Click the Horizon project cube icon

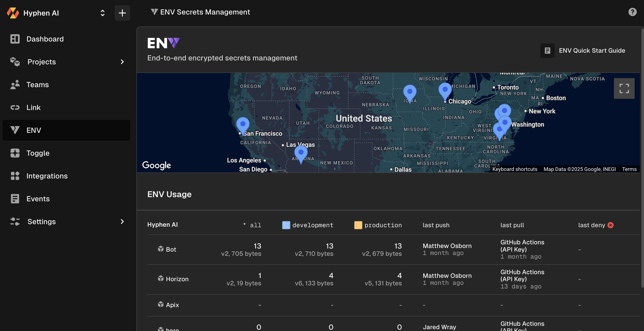click(x=160, y=279)
